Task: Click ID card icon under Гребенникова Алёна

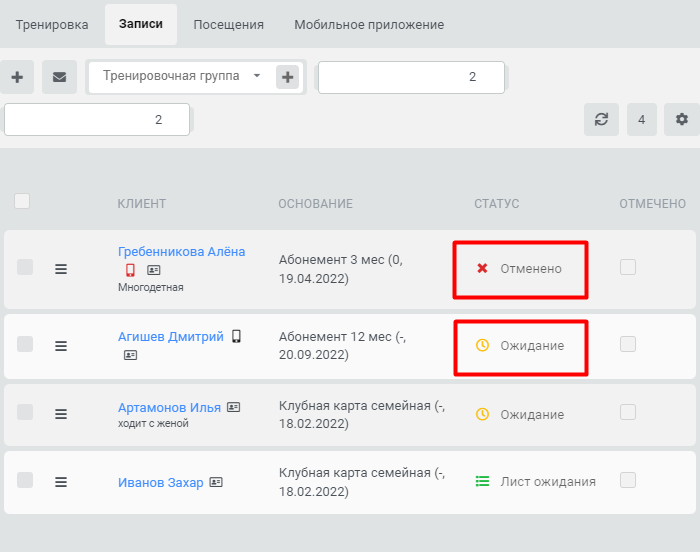Action: click(154, 270)
